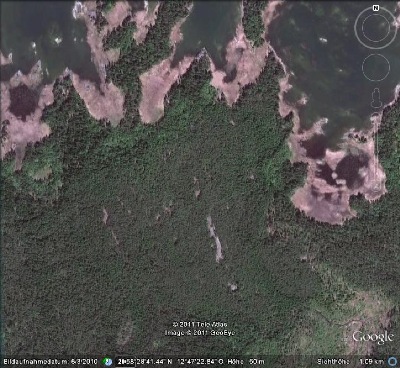Click the Image 2011 GeoEye attribution
Screen dimensions: 400x368
200,333
